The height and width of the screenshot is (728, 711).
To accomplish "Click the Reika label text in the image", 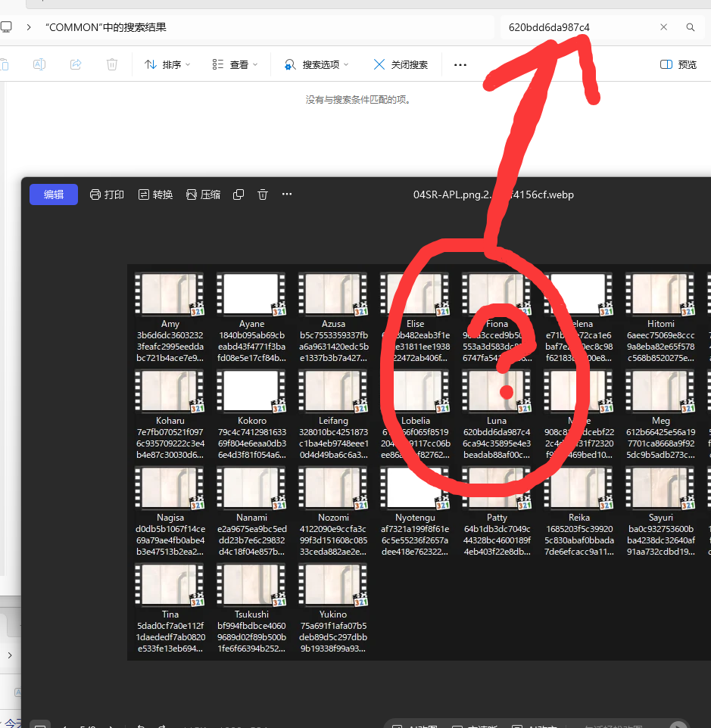I will (579, 517).
